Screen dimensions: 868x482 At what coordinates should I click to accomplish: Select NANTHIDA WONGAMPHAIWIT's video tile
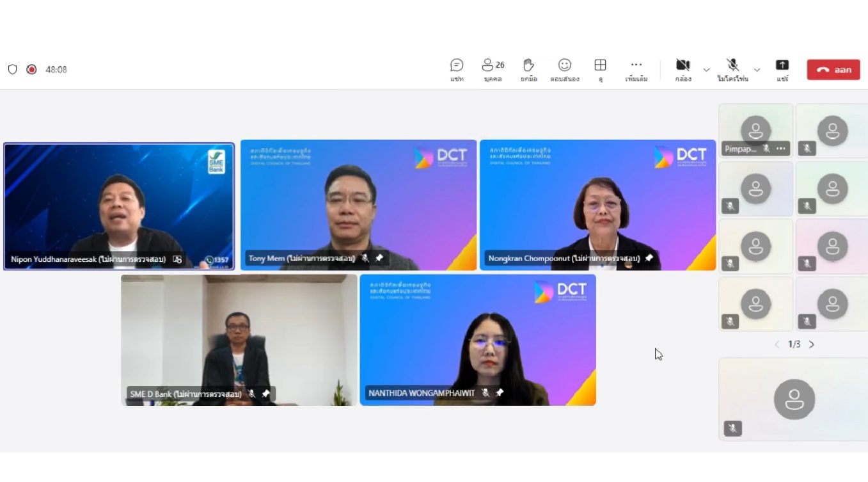(x=478, y=340)
